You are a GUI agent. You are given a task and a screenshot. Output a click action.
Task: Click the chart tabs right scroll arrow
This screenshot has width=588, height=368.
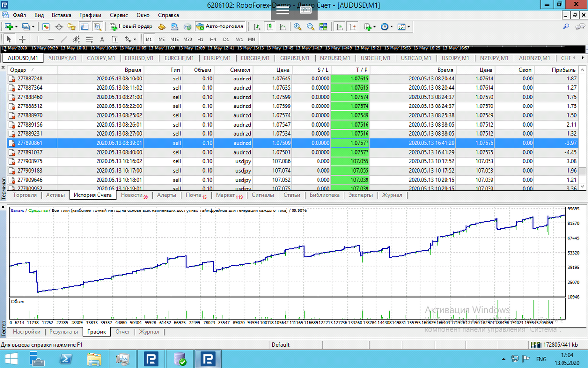coord(583,58)
